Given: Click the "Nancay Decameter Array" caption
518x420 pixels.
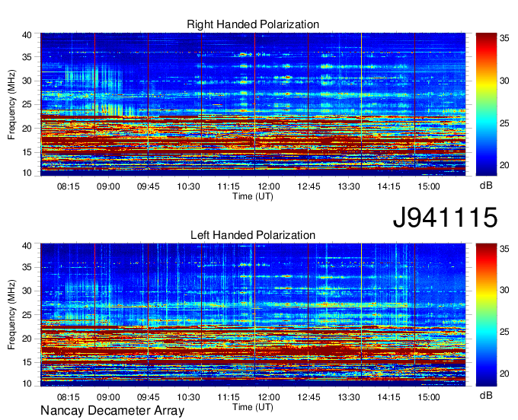Looking at the screenshot, I should tap(112, 410).
